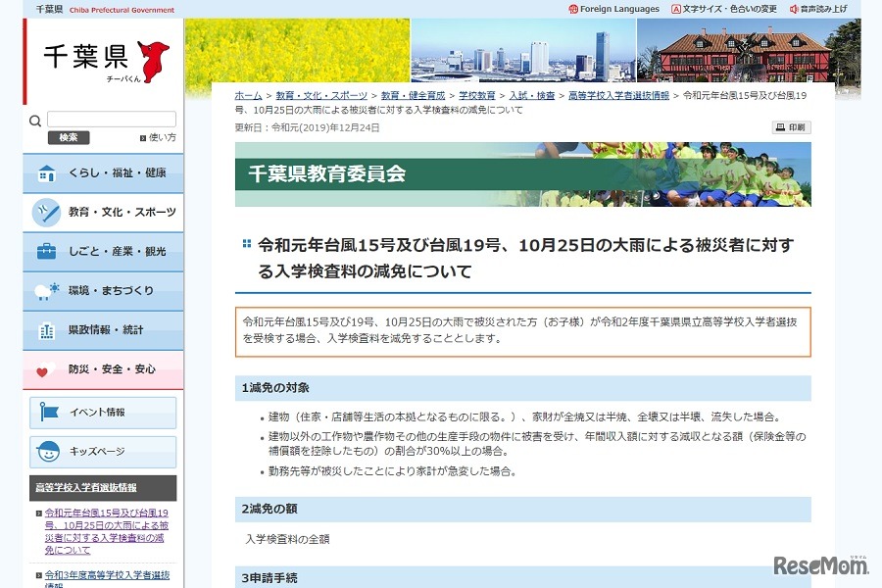882x588 pixels.
Task: Click the magnifying glass search icon
Action: [35, 121]
